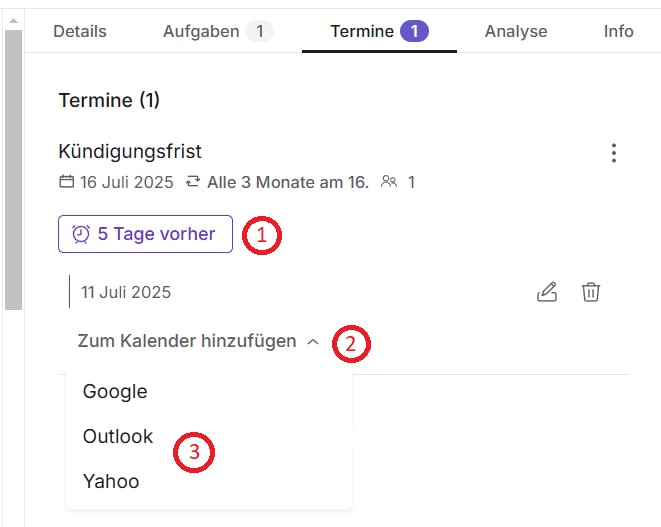Click the chevron next to Zum Kalender hinzufügen
This screenshot has height=527, width=661.
[x=313, y=342]
